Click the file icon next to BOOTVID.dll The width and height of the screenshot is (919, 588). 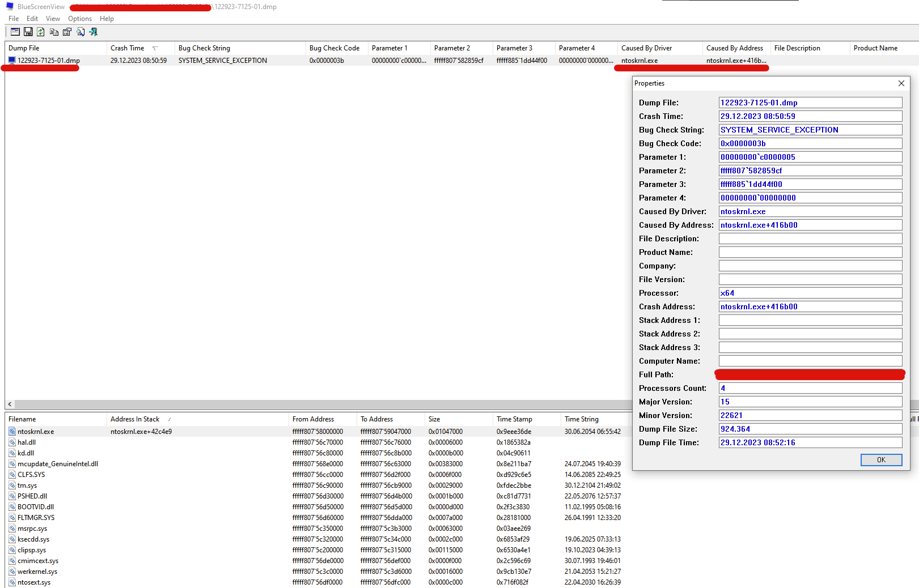(12, 507)
